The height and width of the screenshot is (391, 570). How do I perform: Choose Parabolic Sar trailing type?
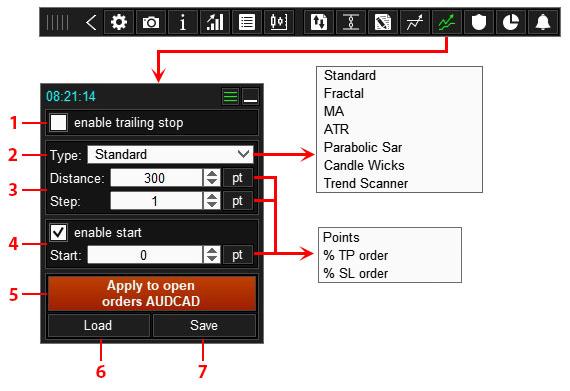(x=363, y=147)
